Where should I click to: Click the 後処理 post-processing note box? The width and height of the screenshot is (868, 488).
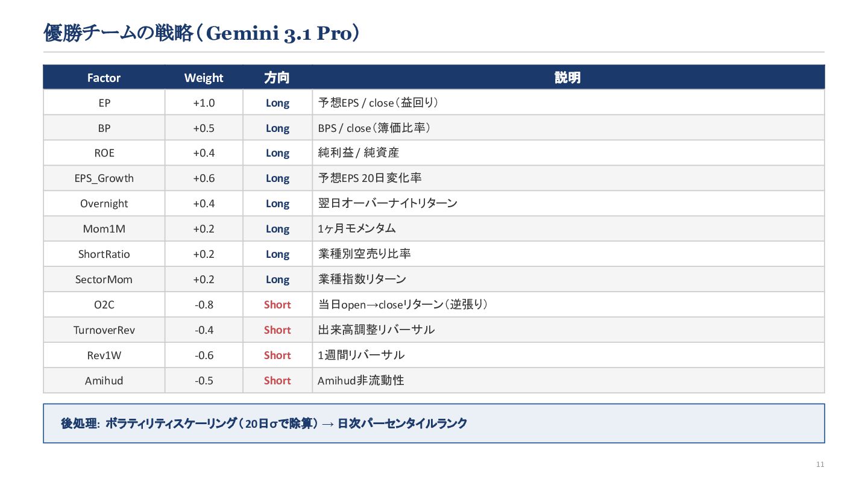click(x=434, y=424)
